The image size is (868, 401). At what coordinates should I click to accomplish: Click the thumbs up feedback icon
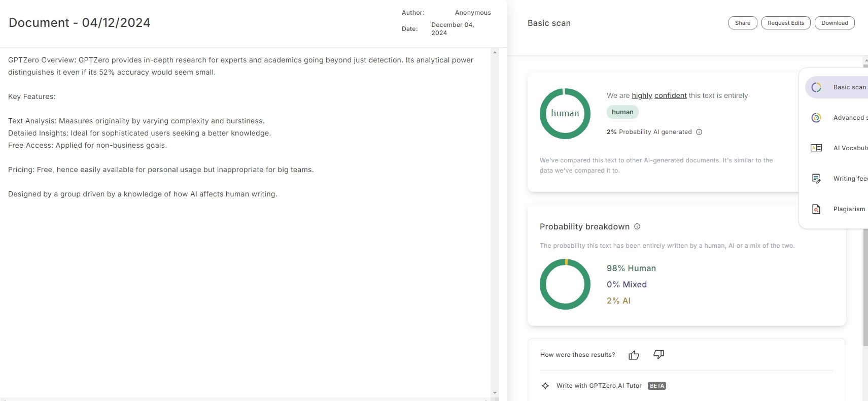coord(634,355)
